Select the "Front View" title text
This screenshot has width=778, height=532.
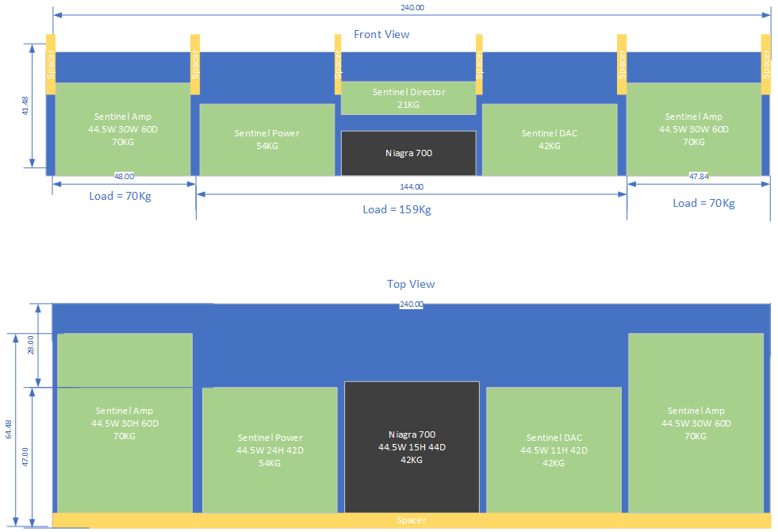(381, 34)
